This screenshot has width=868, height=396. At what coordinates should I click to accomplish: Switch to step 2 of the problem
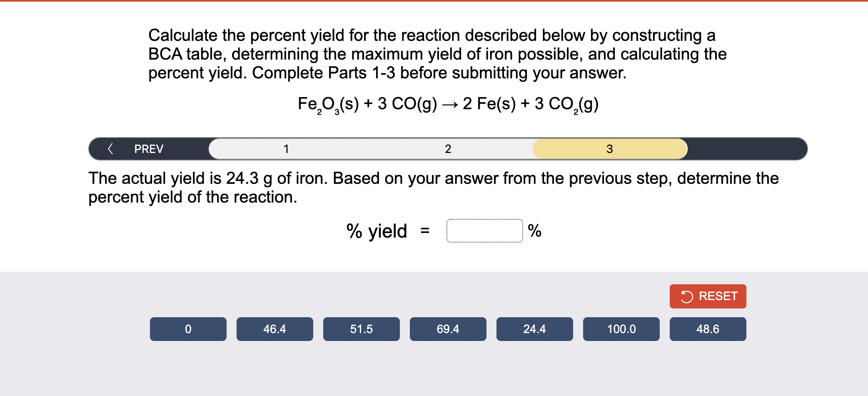point(448,148)
